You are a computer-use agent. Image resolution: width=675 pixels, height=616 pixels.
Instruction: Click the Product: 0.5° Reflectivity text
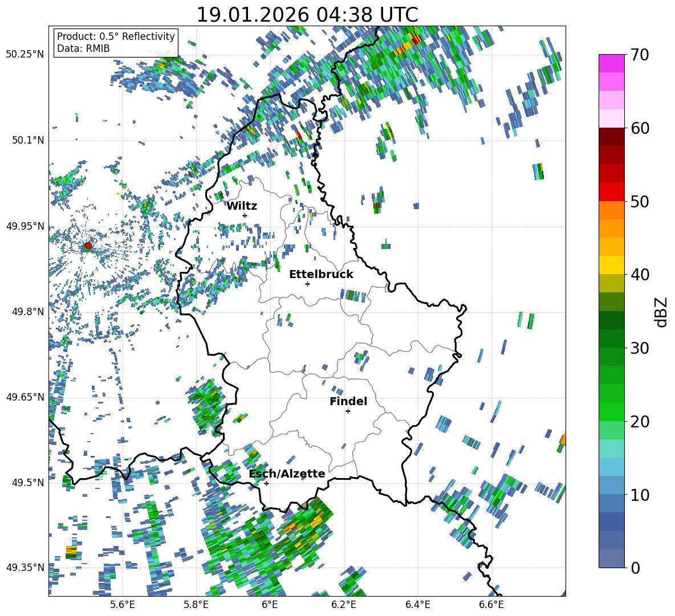point(116,36)
